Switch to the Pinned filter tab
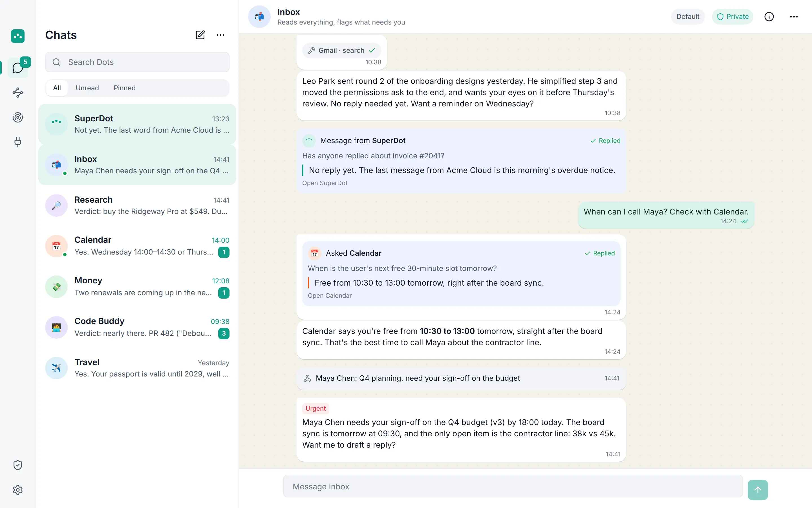The width and height of the screenshot is (812, 508). [125, 88]
